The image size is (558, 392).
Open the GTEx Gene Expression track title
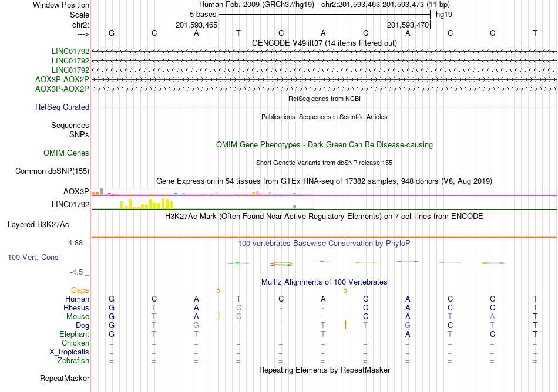(x=324, y=181)
